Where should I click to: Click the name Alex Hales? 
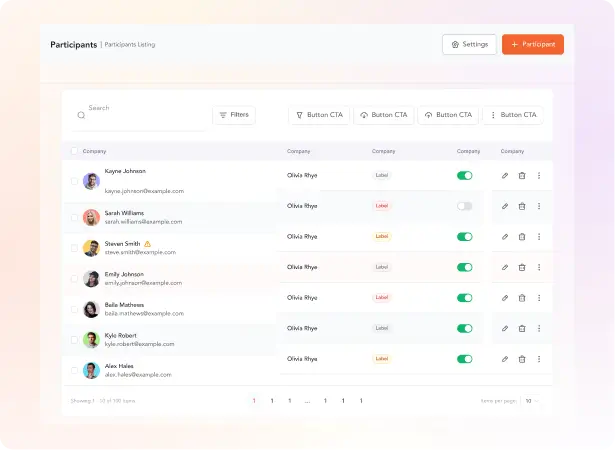tap(119, 366)
